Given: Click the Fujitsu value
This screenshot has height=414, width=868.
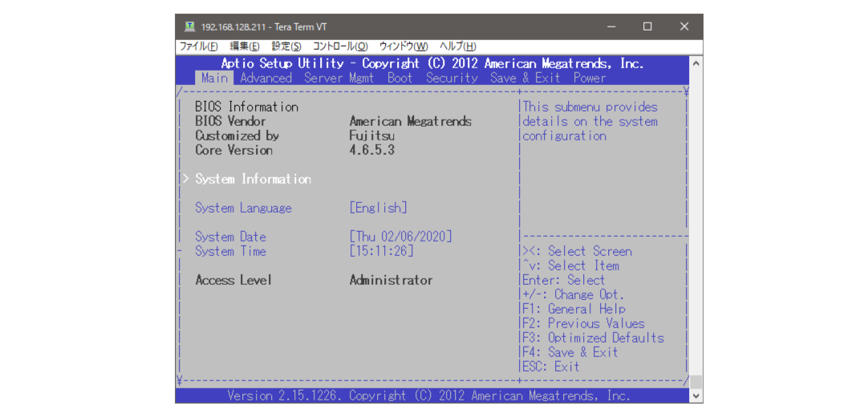Looking at the screenshot, I should [372, 136].
